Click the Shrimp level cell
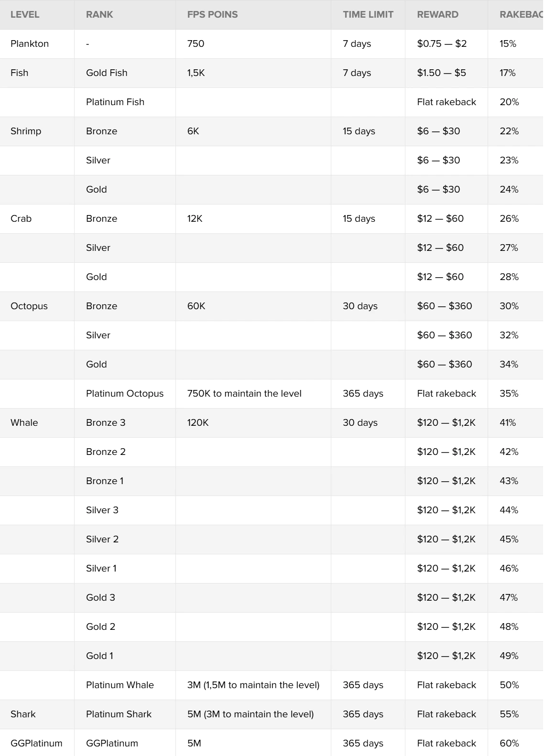The image size is (545, 756). click(26, 131)
